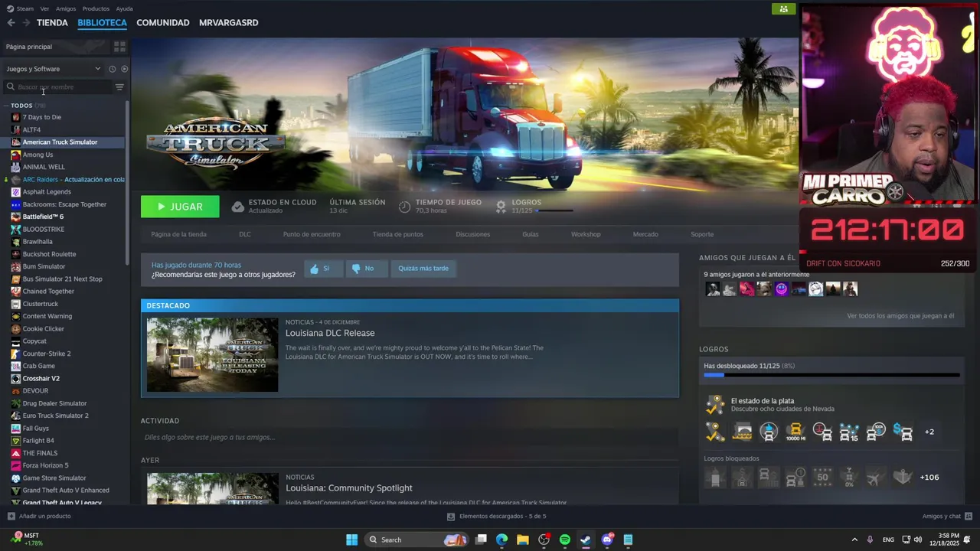Select Counter-Strike 2 in list
This screenshot has height=551, width=980.
coord(47,354)
